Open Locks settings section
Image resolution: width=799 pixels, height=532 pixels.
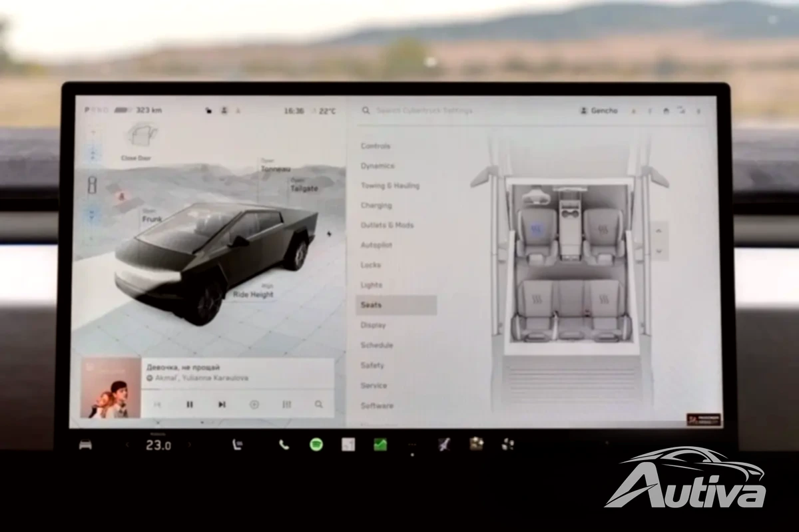[x=371, y=265]
